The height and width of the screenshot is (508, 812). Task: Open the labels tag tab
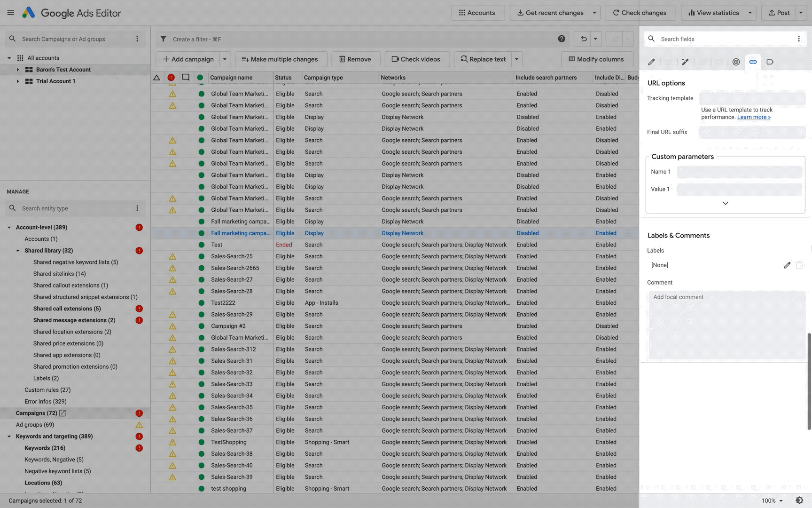pyautogui.click(x=770, y=62)
